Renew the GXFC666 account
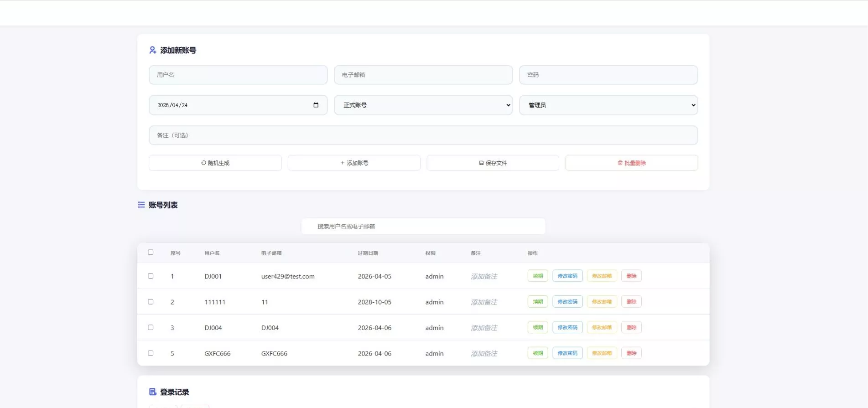868x408 pixels. (x=538, y=353)
